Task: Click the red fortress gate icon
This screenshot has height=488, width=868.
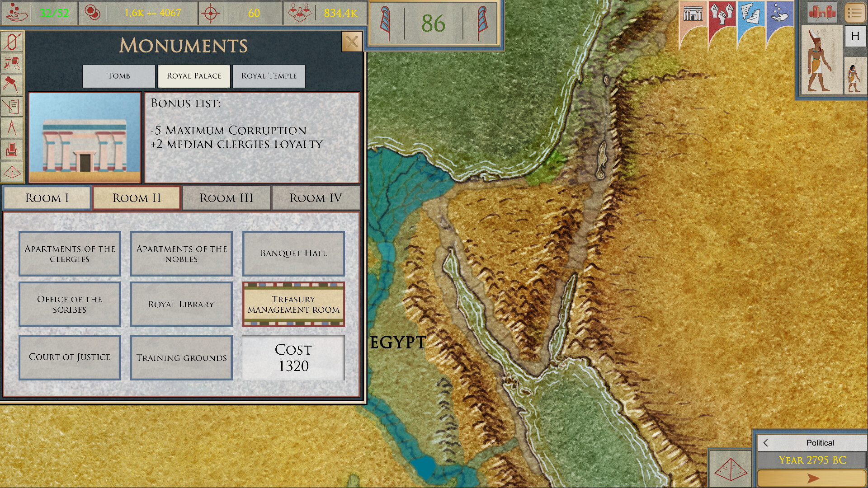Action: pyautogui.click(x=822, y=13)
